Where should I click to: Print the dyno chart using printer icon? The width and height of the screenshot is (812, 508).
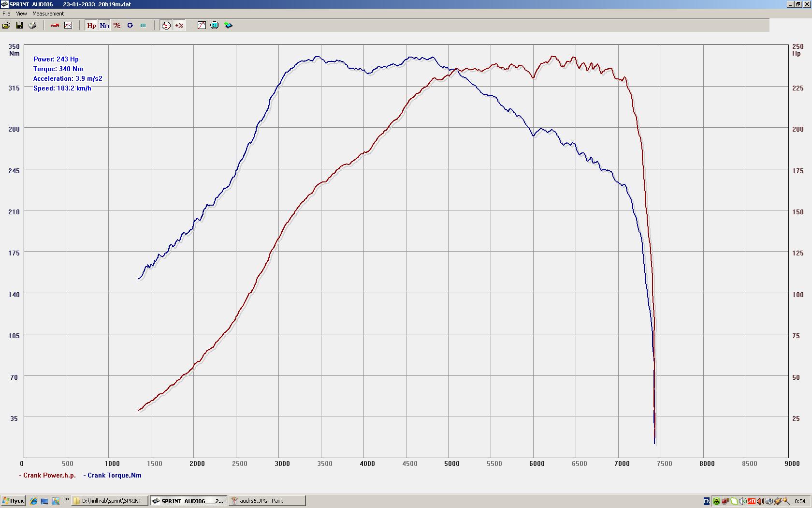(x=32, y=25)
